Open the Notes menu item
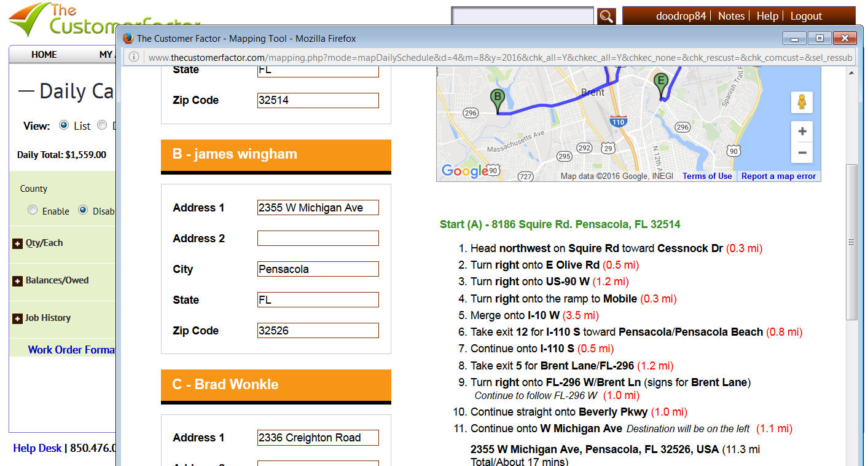 (731, 16)
